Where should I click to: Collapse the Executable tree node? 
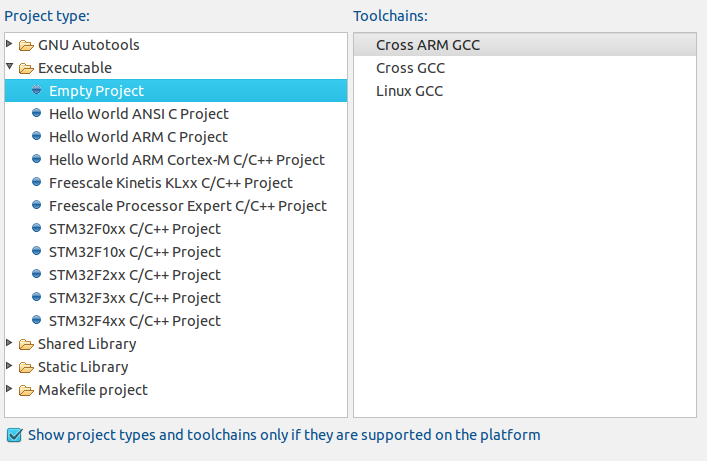click(x=9, y=67)
